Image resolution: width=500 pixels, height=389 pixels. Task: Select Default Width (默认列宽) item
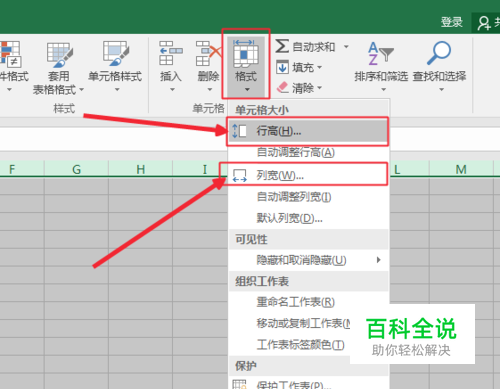point(309,218)
